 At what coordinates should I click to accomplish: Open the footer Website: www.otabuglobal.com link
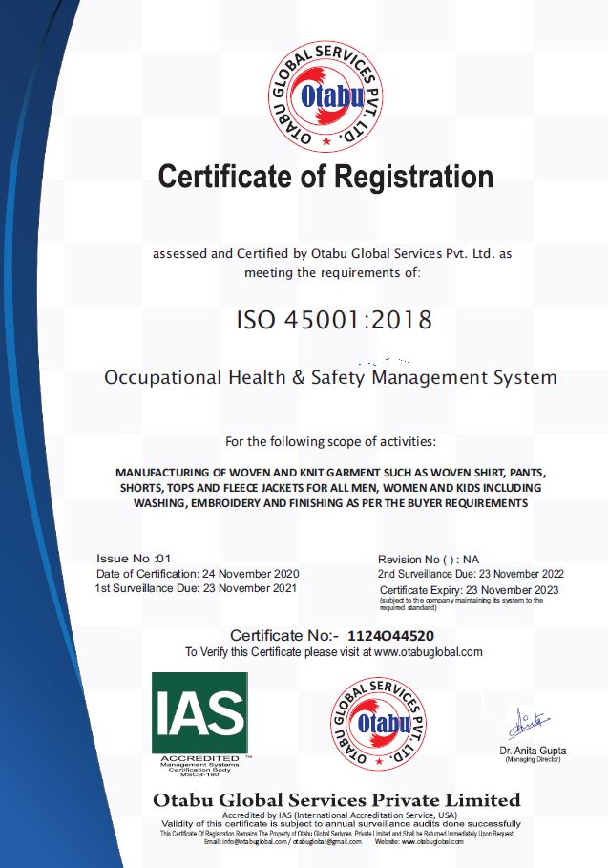419,841
